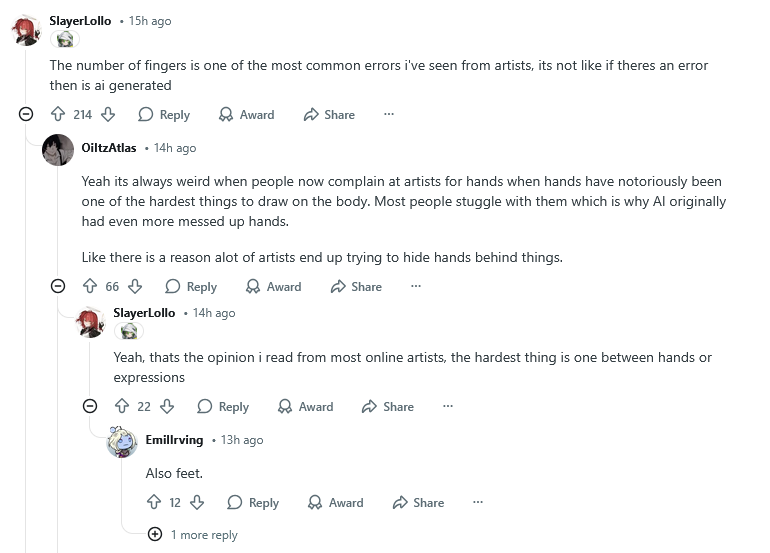
Task: Open more options on the 214-point comment
Action: 388,115
